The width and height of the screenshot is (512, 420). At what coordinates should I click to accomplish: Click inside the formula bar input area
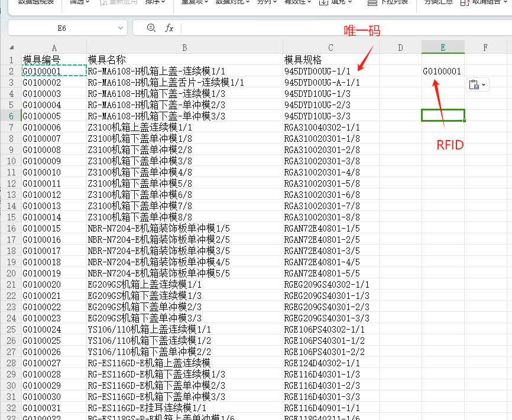[x=343, y=28]
